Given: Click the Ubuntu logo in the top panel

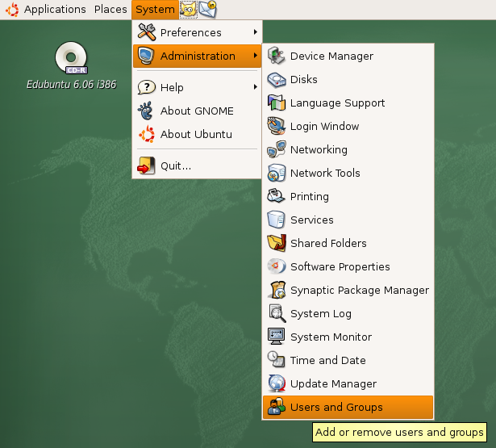Looking at the screenshot, I should (x=11, y=10).
